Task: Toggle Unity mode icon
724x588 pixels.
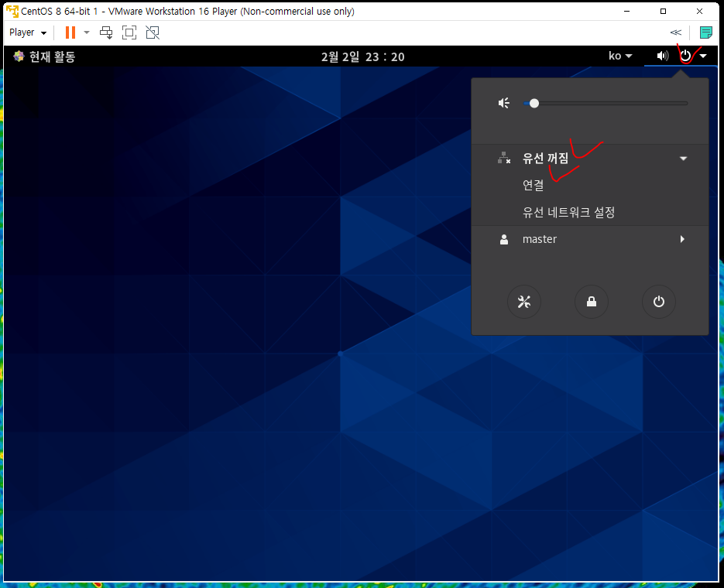Action: click(153, 32)
